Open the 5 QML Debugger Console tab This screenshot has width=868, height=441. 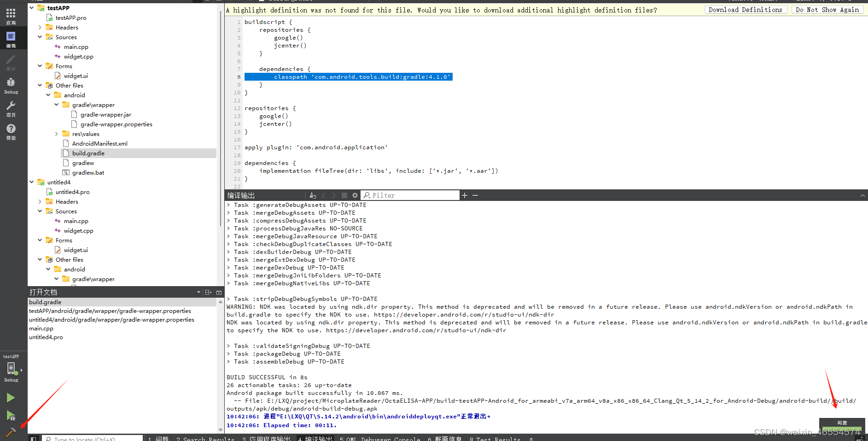tap(380, 439)
